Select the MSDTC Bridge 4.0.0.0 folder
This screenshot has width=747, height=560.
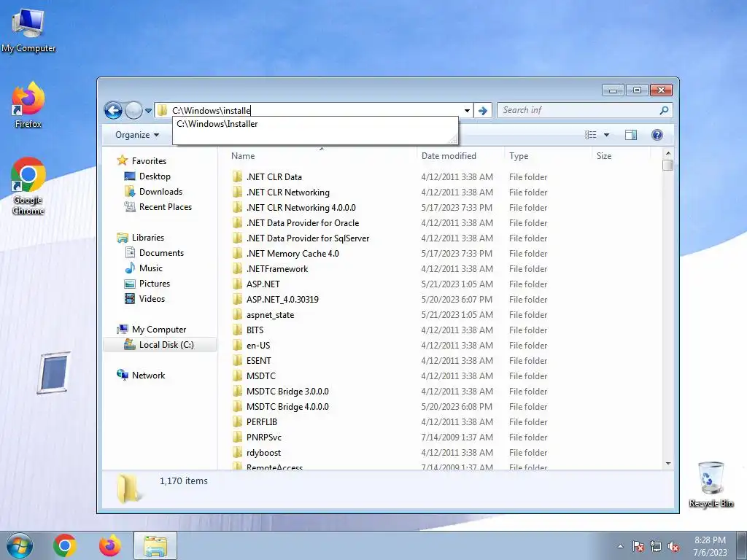coord(287,407)
